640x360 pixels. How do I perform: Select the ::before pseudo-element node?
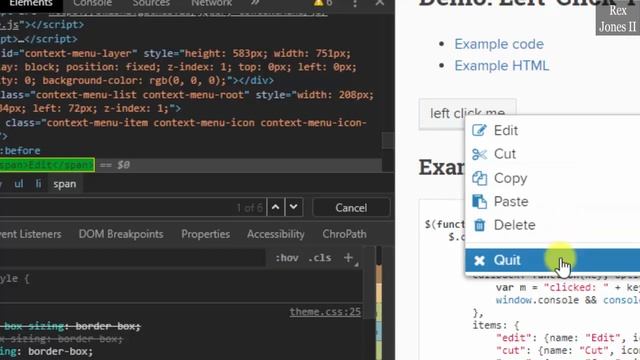(x=20, y=151)
